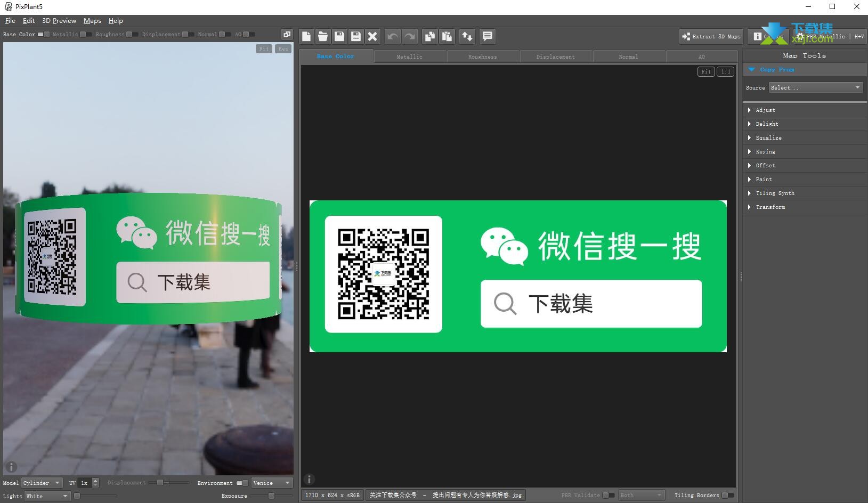This screenshot has height=503, width=868.
Task: Click the UV 1x stepper arrows
Action: pyautogui.click(x=95, y=483)
